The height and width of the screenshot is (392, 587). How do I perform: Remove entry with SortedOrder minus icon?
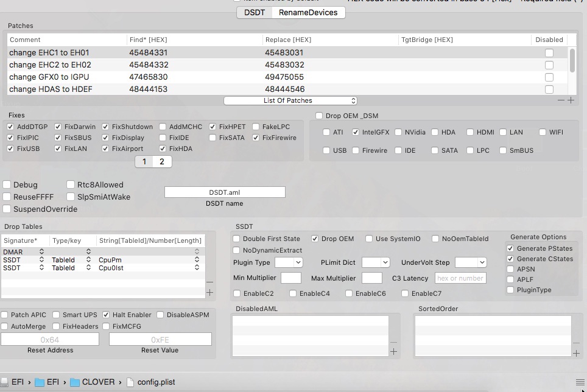(x=576, y=343)
